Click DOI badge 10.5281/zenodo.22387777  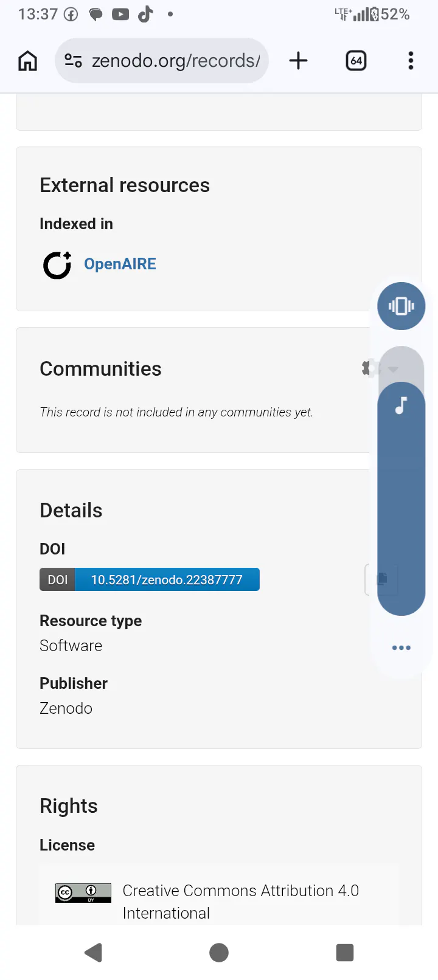[x=150, y=579]
